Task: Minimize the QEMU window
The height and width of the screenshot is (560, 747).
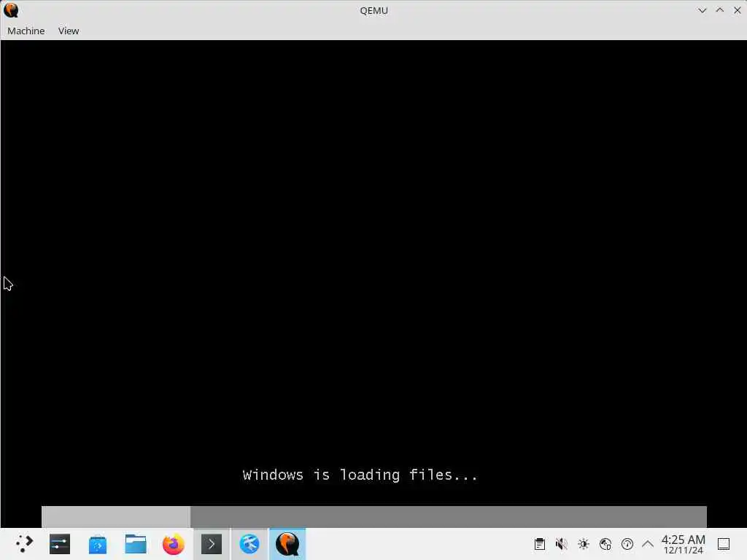Action: click(x=703, y=10)
